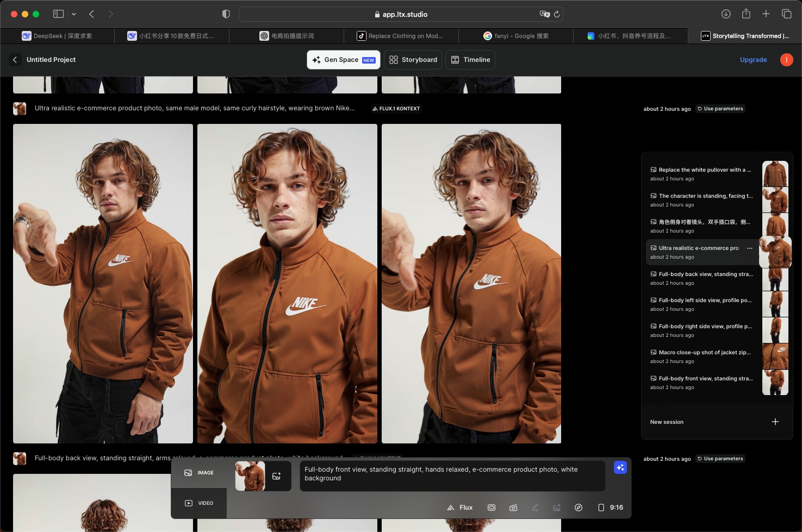Open the 9:16 aspect ratio selector
Viewport: 802px width, 532px height.
pyautogui.click(x=611, y=508)
